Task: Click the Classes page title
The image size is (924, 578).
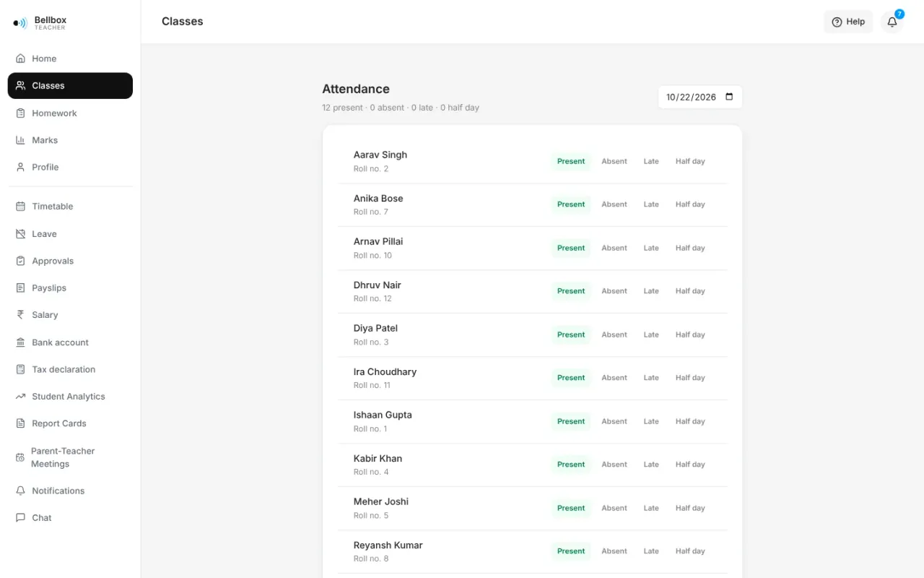Action: [183, 22]
